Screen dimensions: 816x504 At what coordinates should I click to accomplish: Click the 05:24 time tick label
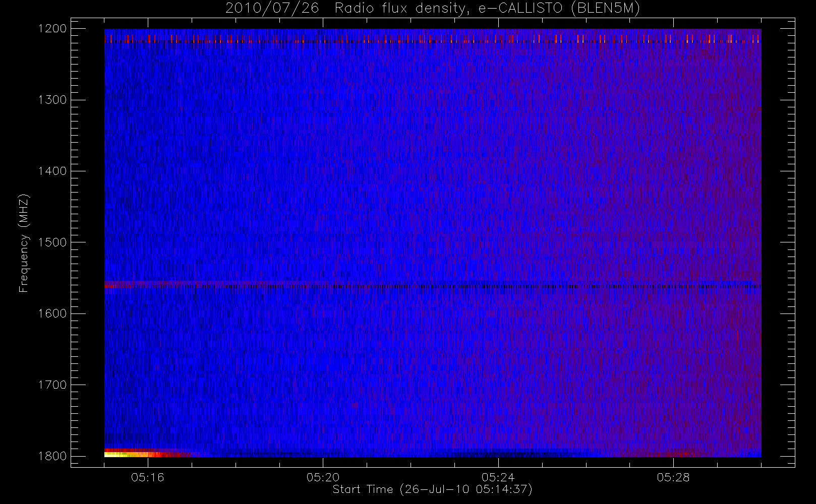(498, 477)
